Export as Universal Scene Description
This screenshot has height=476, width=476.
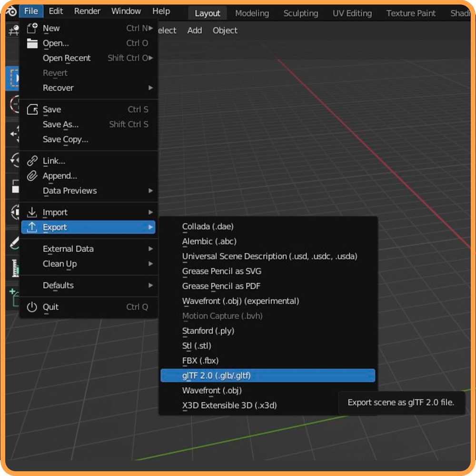[x=268, y=256]
